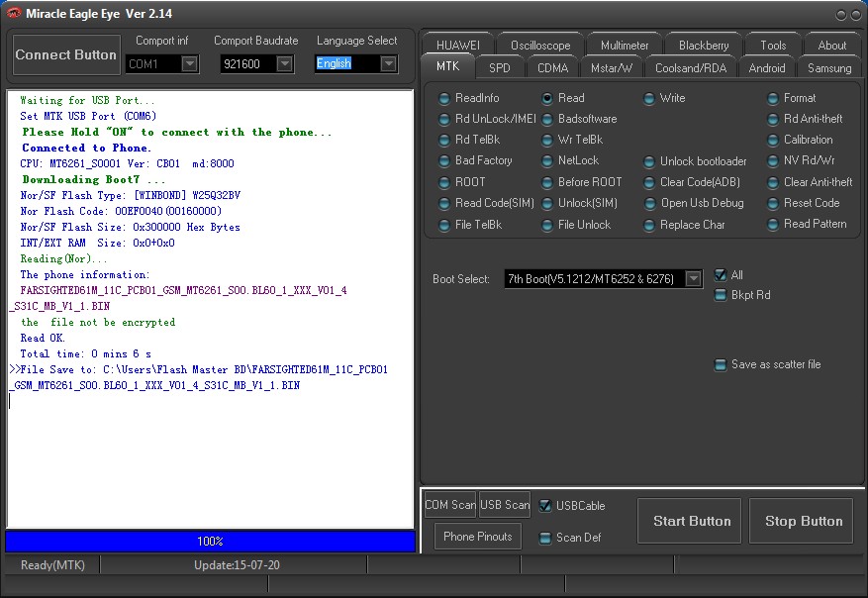The image size is (868, 598).
Task: Enable Save as scatter file
Action: point(721,364)
